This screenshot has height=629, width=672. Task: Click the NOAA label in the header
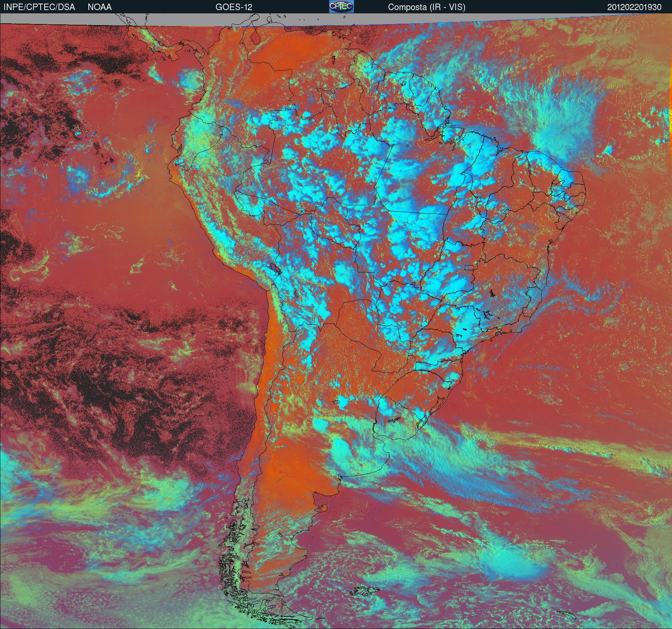[x=100, y=7]
